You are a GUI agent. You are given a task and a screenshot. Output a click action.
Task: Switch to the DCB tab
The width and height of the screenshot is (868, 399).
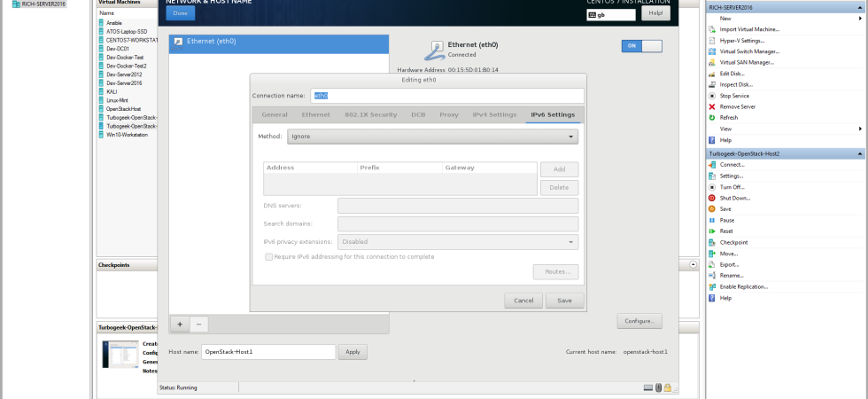tap(418, 114)
